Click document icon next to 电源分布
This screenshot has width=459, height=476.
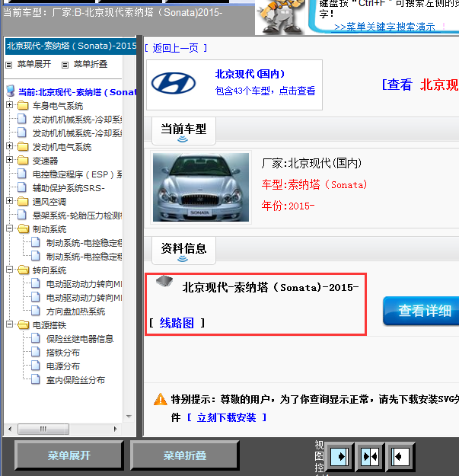tap(36, 366)
